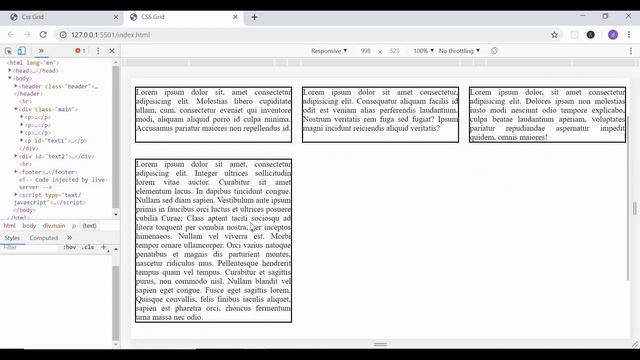640x360 pixels.
Task: Expand the header class="header" node
Action: (16, 86)
